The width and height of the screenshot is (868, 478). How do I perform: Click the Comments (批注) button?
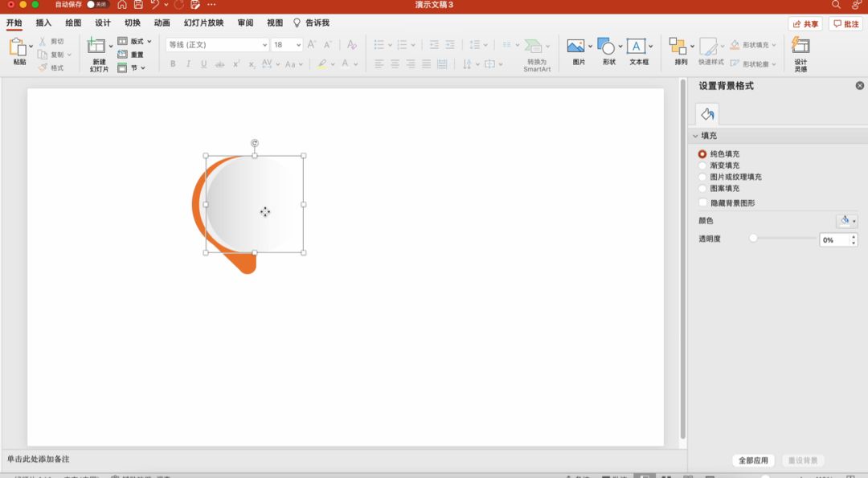tap(845, 24)
